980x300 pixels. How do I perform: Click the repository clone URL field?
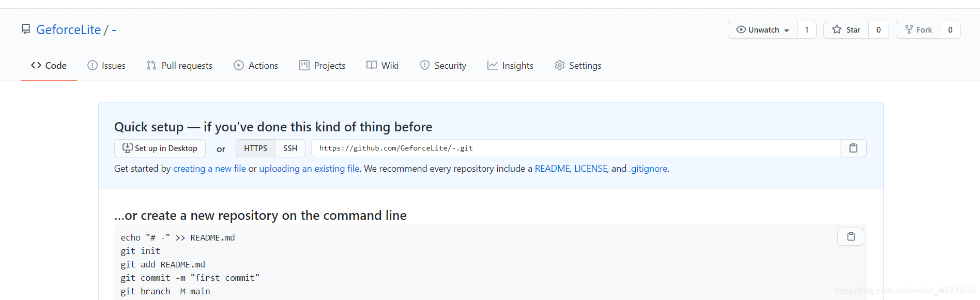tap(576, 148)
